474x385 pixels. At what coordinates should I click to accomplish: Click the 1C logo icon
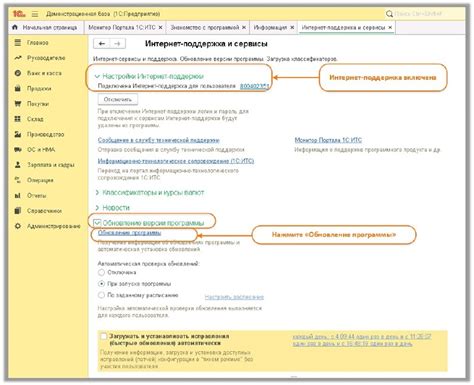[x=19, y=14]
